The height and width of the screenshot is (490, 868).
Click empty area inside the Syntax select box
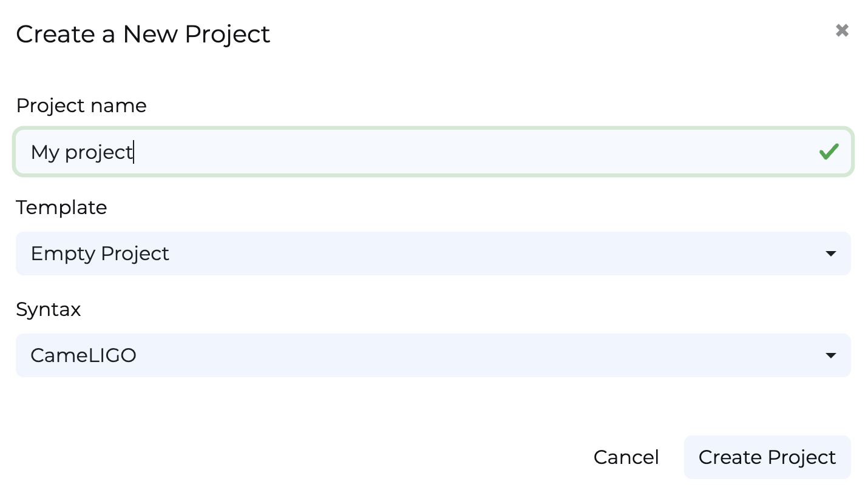tap(486, 355)
